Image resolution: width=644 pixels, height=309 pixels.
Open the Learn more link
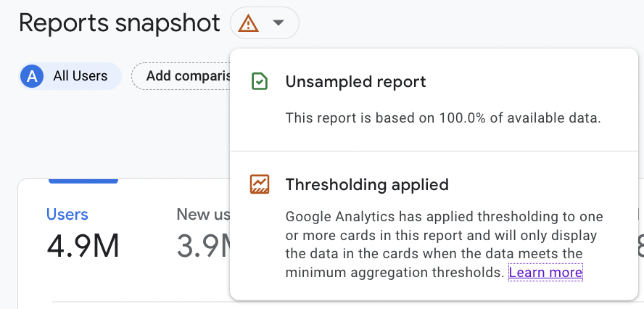coord(545,272)
